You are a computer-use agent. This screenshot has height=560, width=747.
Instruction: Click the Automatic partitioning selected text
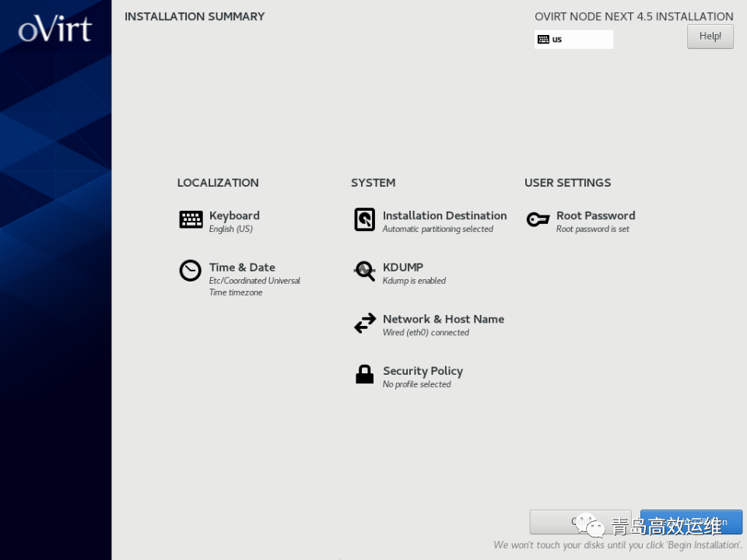tap(438, 229)
